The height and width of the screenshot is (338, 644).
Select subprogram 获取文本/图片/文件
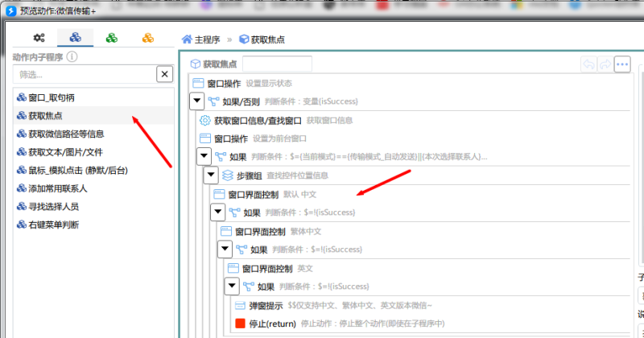93,152
